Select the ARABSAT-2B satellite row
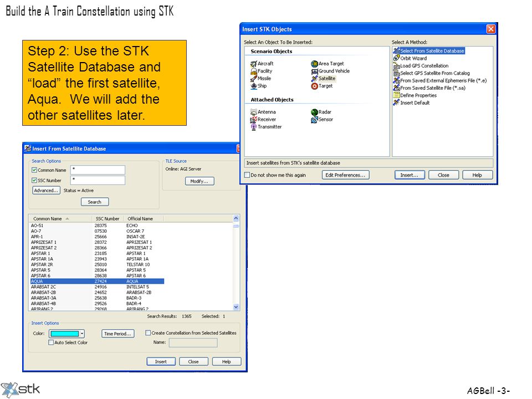This screenshot has height=399, width=532. pos(97,293)
